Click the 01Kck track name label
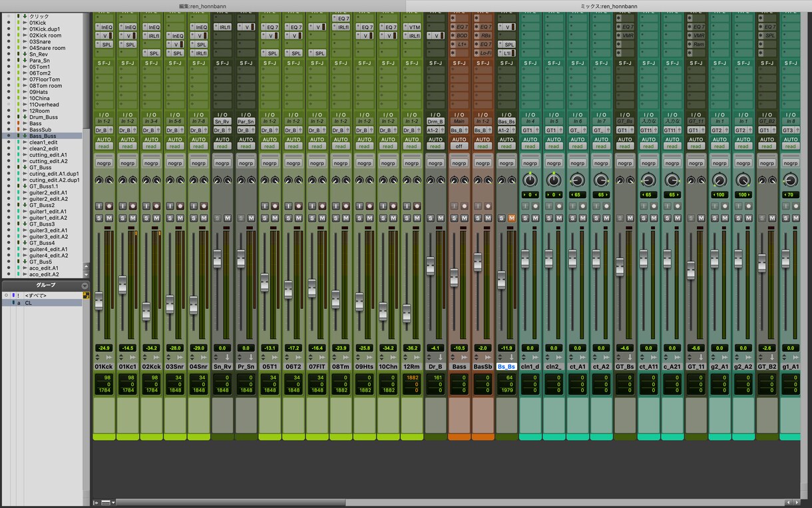Image resolution: width=812 pixels, height=508 pixels. 104,366
